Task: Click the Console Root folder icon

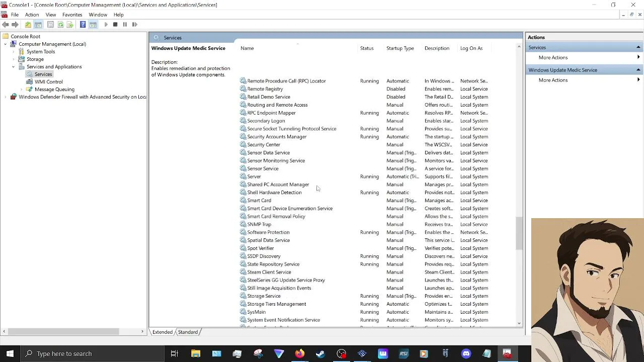Action: click(6, 36)
